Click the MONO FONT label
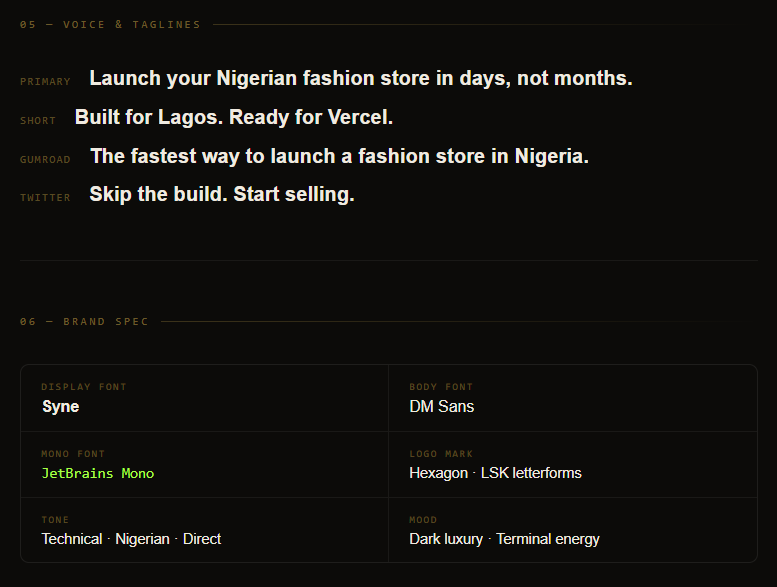 click(73, 454)
